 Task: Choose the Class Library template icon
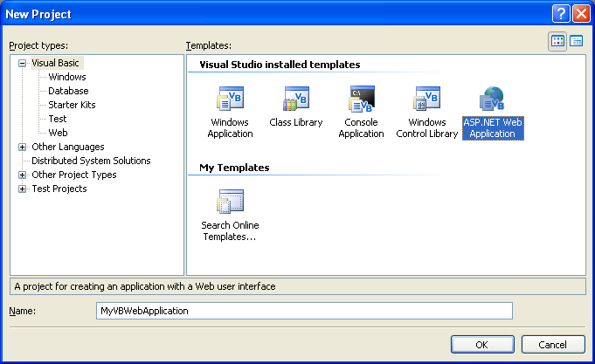click(x=295, y=100)
